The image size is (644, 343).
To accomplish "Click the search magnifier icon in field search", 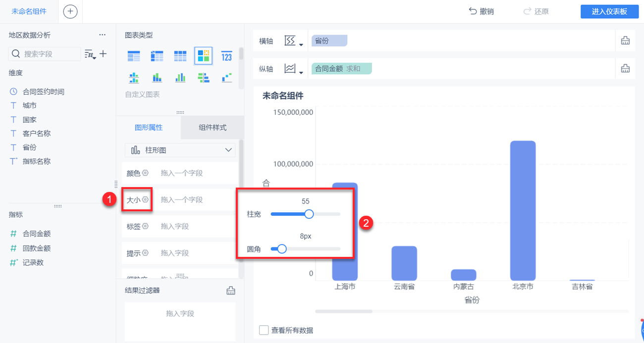I will tap(16, 53).
